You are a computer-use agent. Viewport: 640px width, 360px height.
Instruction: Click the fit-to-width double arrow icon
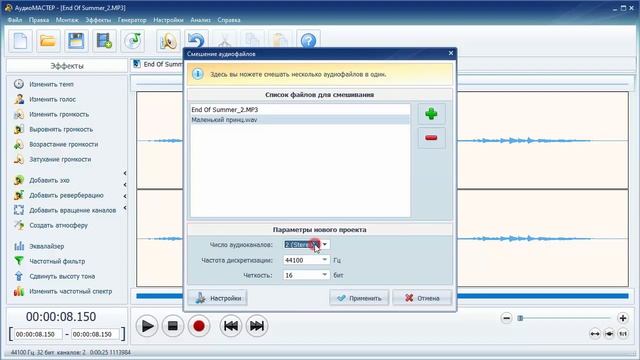(x=595, y=334)
